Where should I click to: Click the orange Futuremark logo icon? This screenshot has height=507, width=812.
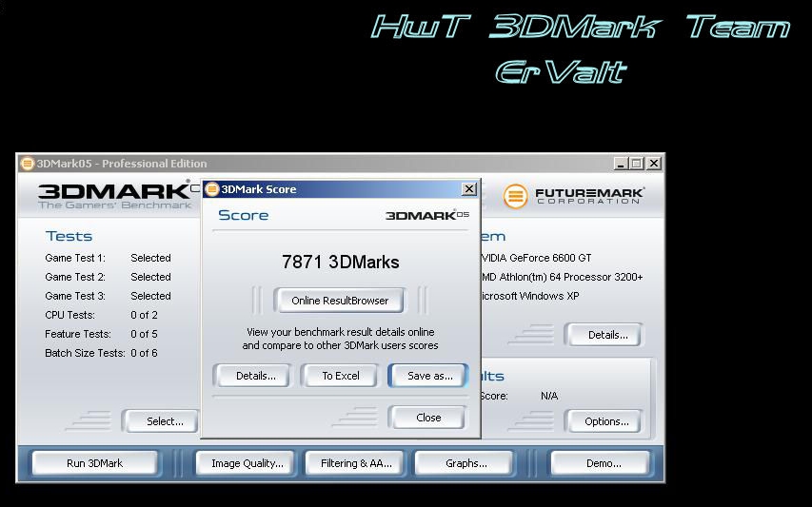click(x=515, y=197)
